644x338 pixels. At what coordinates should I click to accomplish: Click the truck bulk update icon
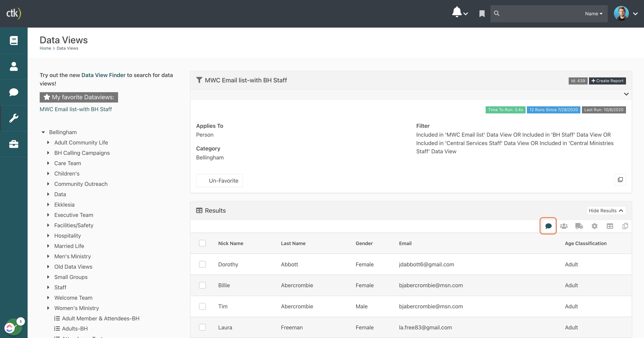click(x=579, y=226)
